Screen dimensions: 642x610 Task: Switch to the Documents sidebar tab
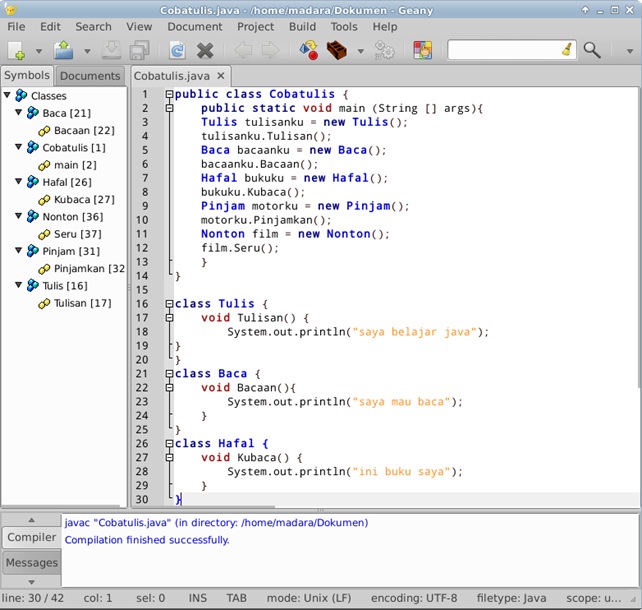click(90, 76)
